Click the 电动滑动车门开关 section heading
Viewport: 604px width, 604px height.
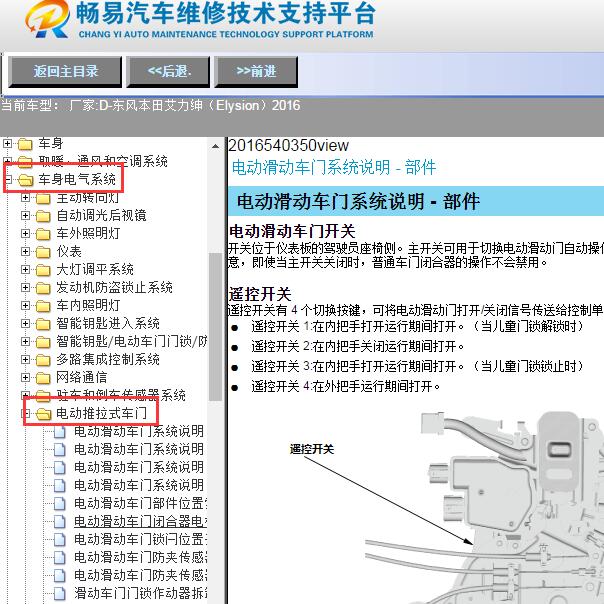pyautogui.click(x=292, y=232)
